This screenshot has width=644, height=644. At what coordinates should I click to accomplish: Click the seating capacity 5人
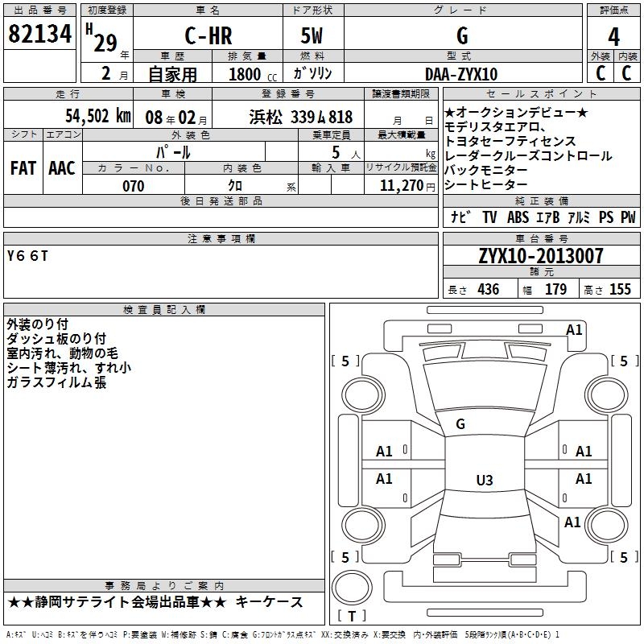(x=346, y=153)
